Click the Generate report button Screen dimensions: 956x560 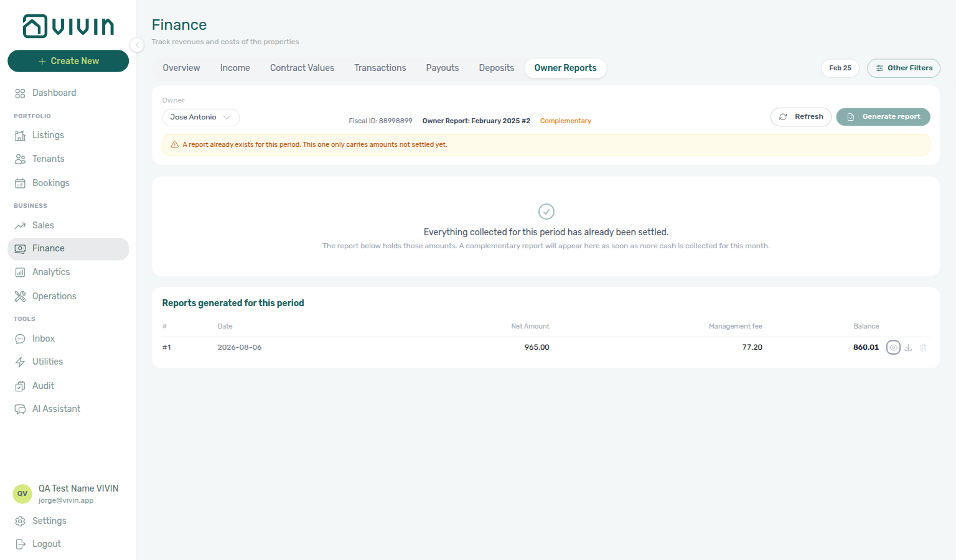pos(883,117)
